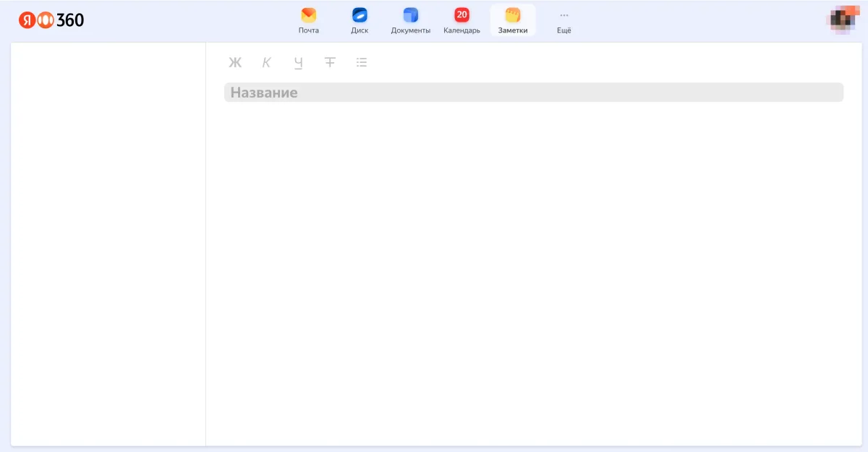Screen dimensions: 868x452
Task: Click the Почта text label
Action: pos(309,30)
